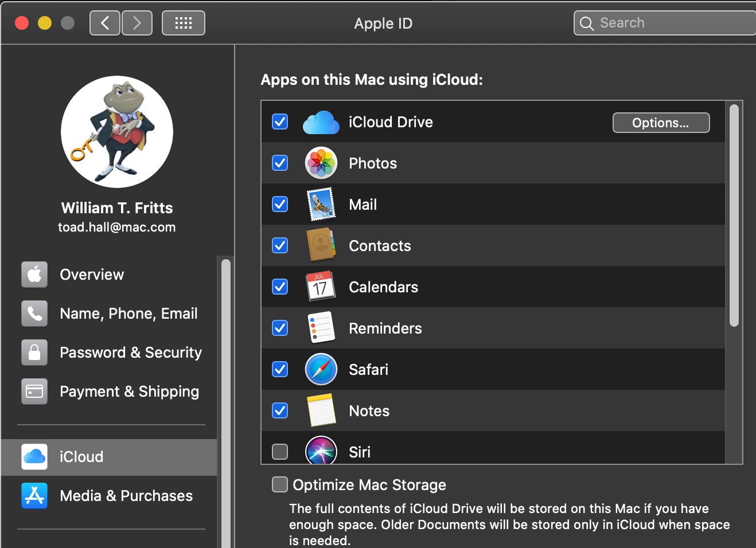Click the Photos label in apps list
The width and height of the screenshot is (756, 548).
[373, 163]
